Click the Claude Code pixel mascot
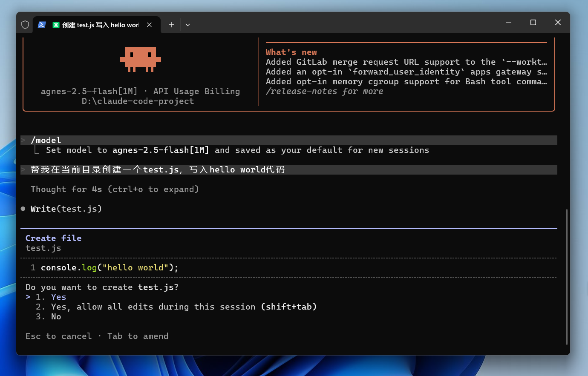Screen dimensions: 588x376 141,59
